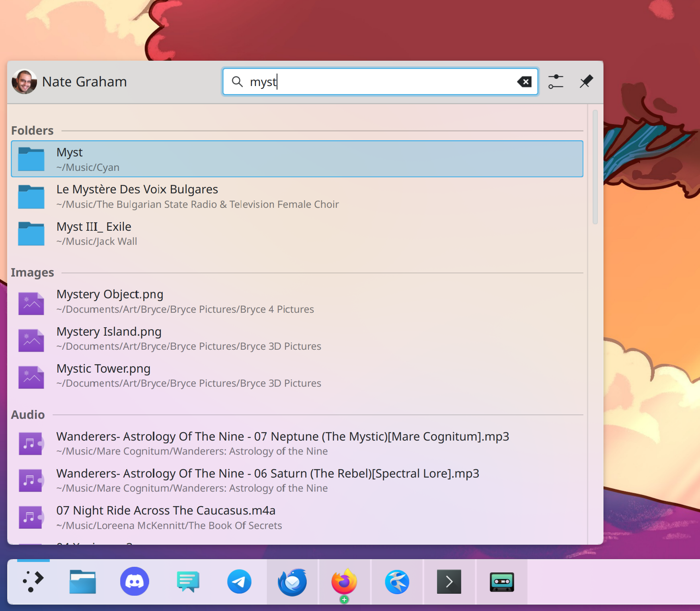This screenshot has height=611, width=700.
Task: Open the Dolphin file manager from taskbar
Action: [x=83, y=582]
